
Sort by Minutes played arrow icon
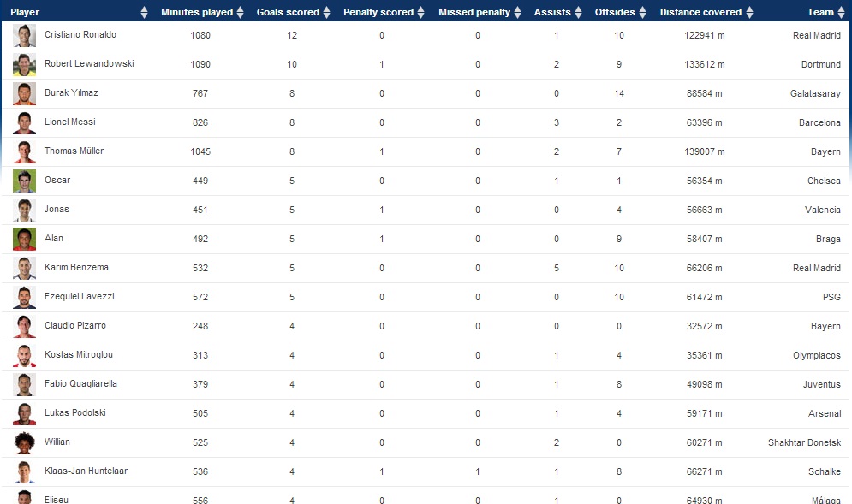pyautogui.click(x=240, y=12)
